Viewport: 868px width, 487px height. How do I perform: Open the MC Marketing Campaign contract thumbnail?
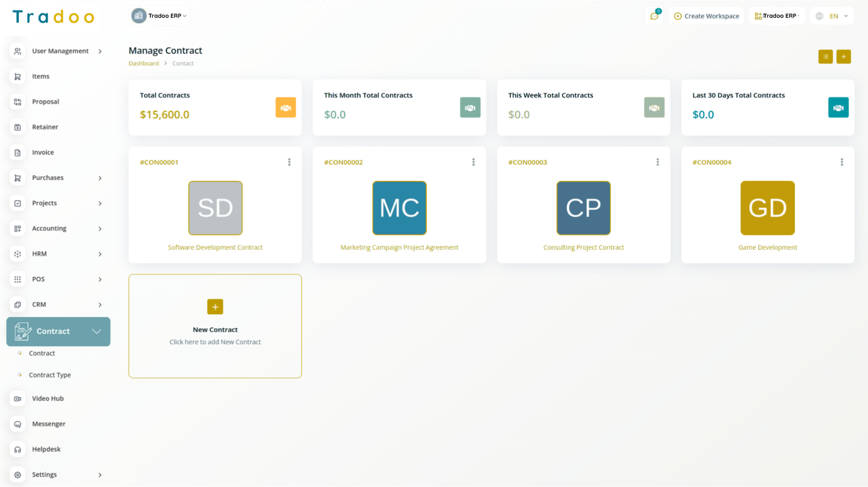tap(399, 208)
